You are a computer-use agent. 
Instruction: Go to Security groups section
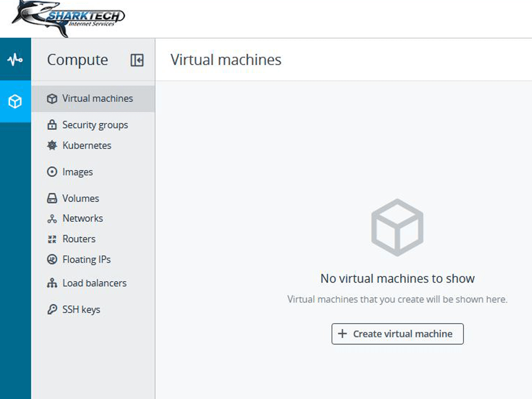click(95, 125)
